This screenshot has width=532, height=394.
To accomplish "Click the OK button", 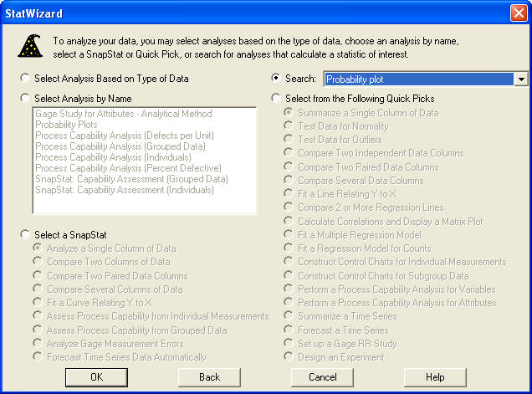I will pos(97,377).
